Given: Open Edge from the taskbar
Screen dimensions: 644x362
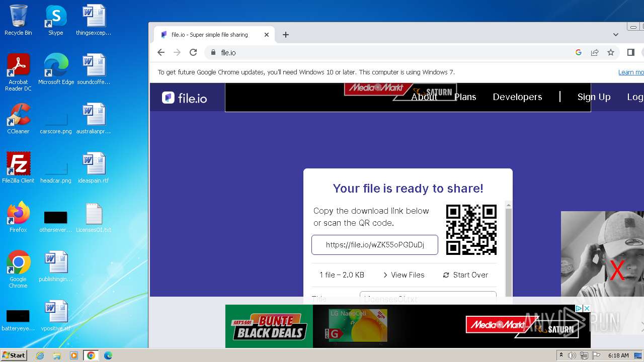Looking at the screenshot, I should (x=108, y=355).
